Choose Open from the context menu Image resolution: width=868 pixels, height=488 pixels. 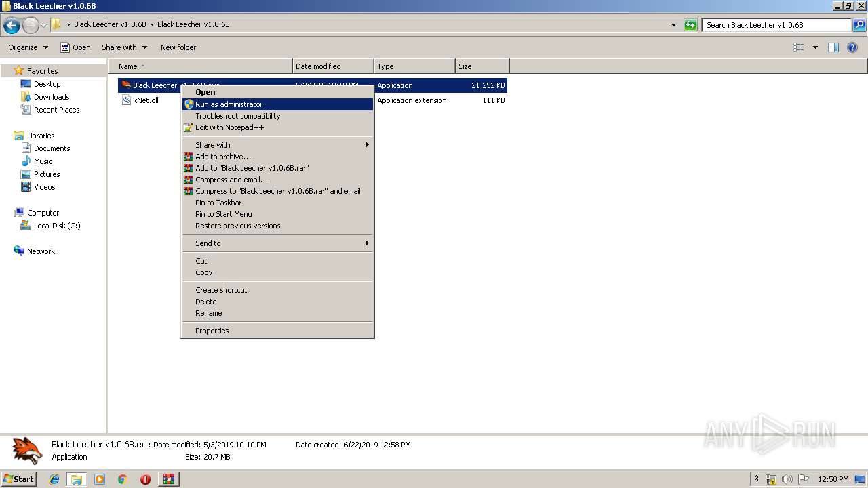click(x=277, y=92)
